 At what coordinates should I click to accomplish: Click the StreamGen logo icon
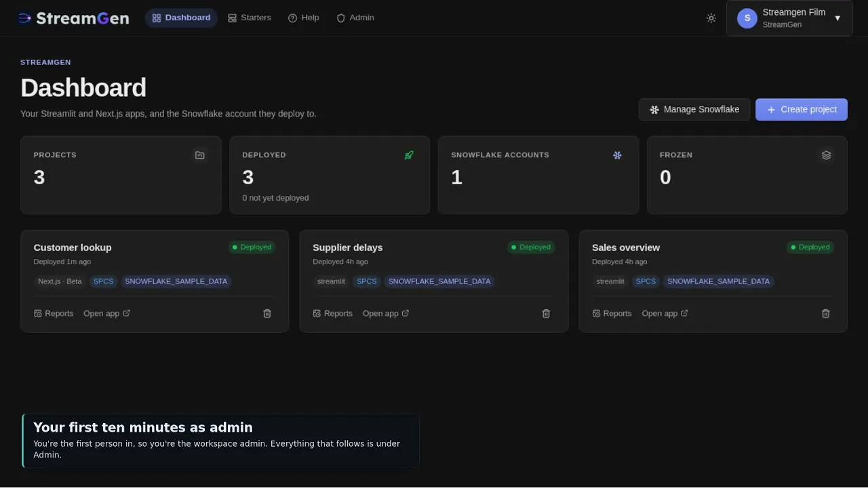pos(25,18)
